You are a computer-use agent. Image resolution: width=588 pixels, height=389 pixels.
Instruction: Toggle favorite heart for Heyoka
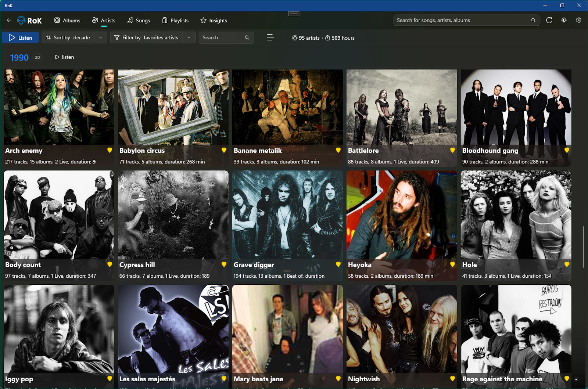[452, 264]
